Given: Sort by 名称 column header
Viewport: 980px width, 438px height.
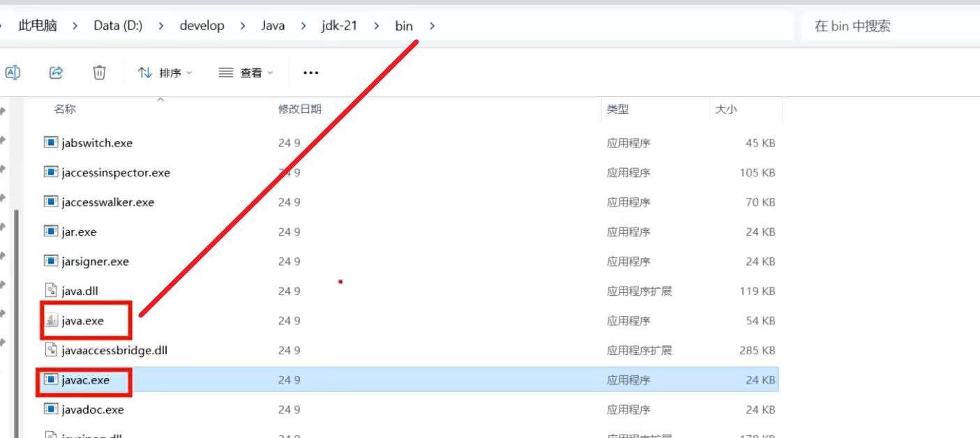Looking at the screenshot, I should point(65,109).
